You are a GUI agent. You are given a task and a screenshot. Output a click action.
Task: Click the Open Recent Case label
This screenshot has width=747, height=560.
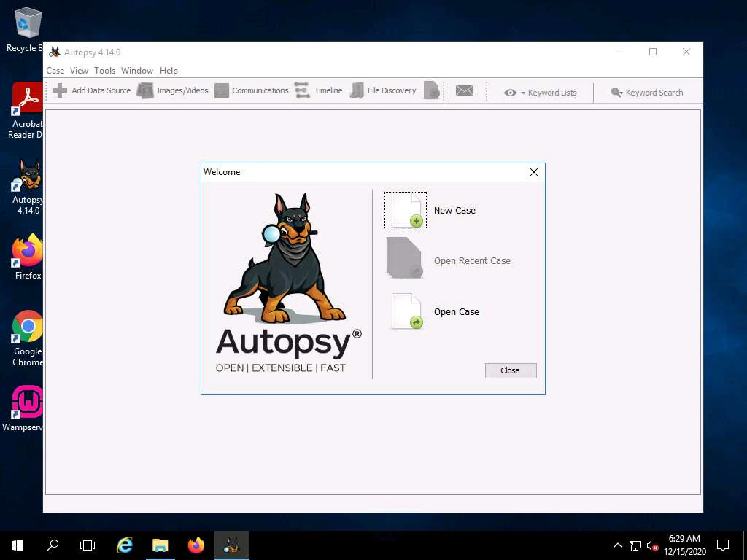coord(472,261)
